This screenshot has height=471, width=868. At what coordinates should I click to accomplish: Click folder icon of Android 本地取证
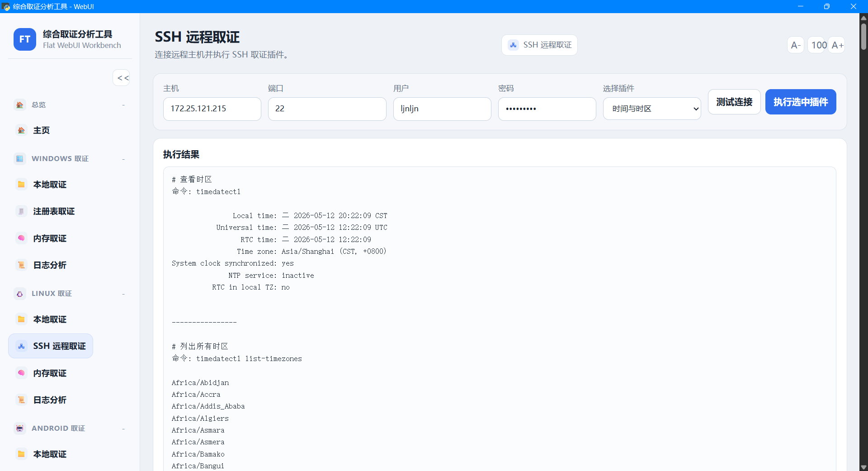point(21,454)
